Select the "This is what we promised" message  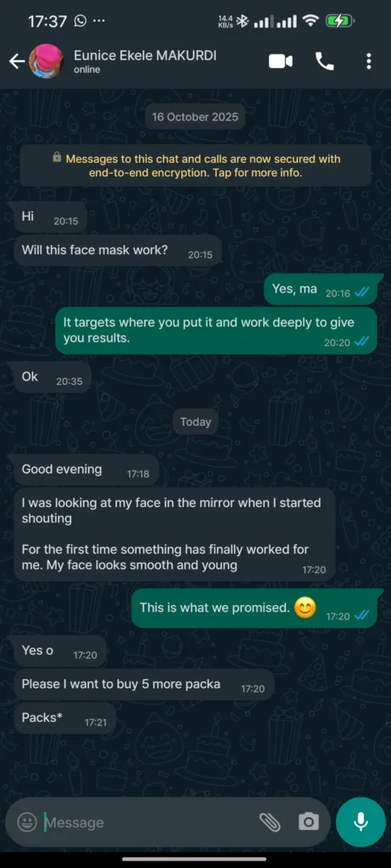254,609
